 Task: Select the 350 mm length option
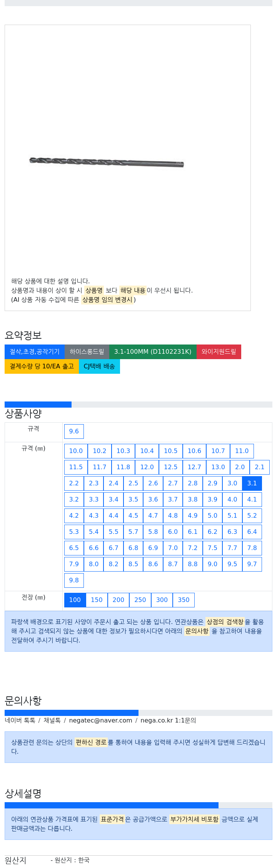pos(184,600)
